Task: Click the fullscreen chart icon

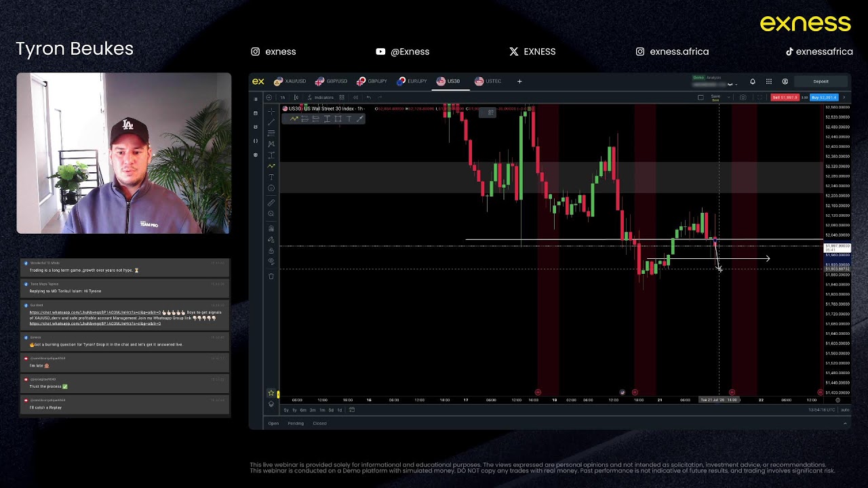Action: pyautogui.click(x=759, y=98)
